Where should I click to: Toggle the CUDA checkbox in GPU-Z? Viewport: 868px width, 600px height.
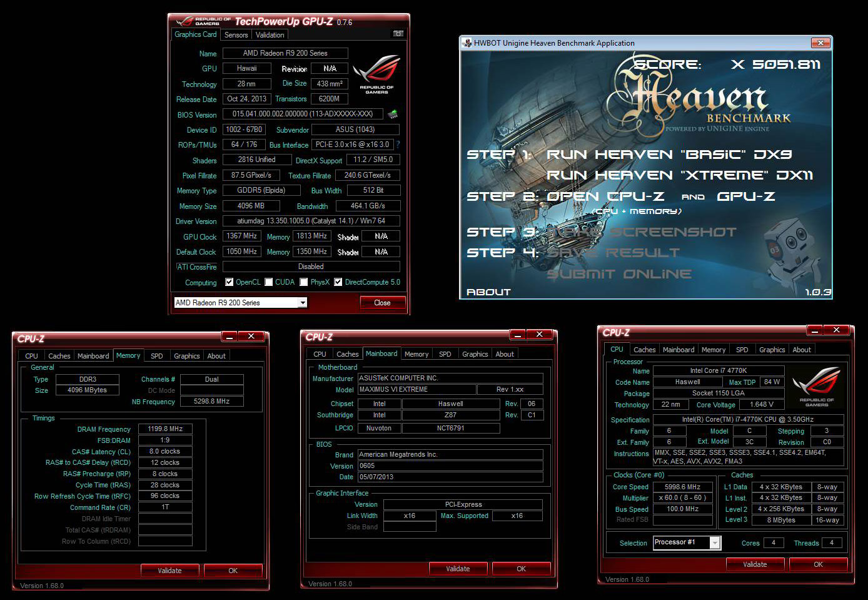269,282
